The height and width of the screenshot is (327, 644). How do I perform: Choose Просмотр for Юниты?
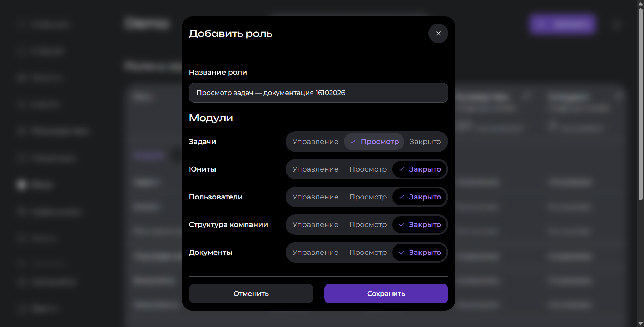tap(368, 169)
